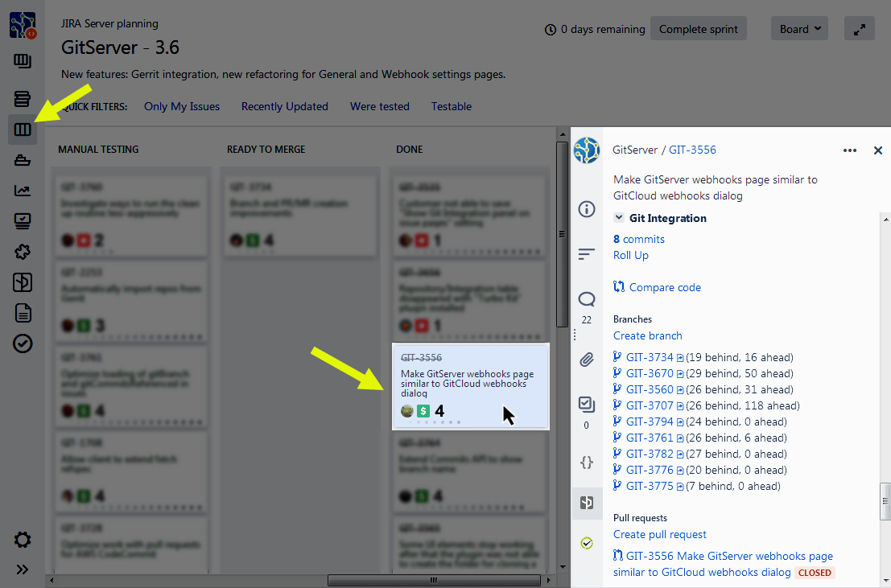Click the vertical dots panel resize handle

575,335
